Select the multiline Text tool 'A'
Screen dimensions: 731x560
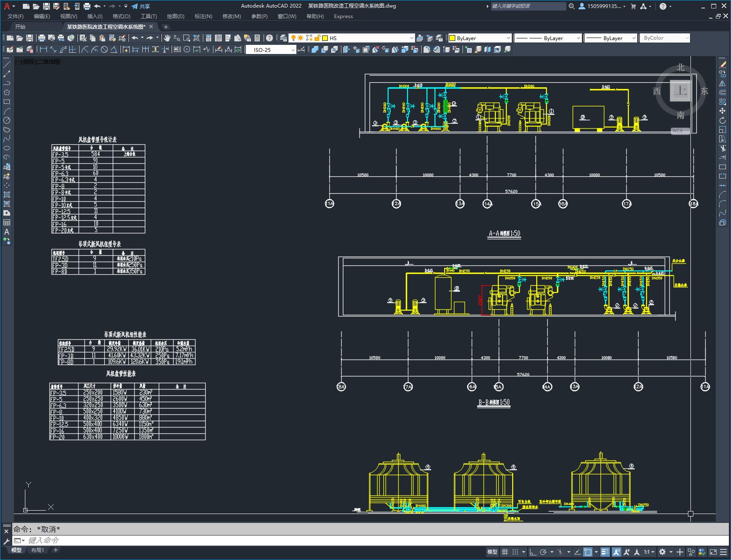[7, 232]
